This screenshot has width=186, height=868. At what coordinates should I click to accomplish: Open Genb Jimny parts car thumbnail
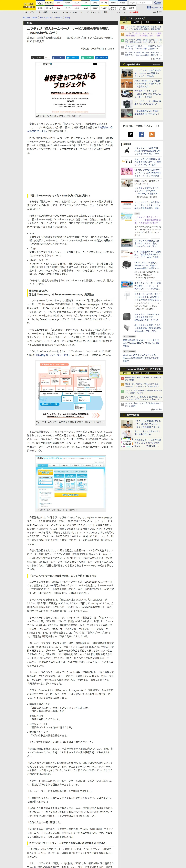click(x=127, y=94)
